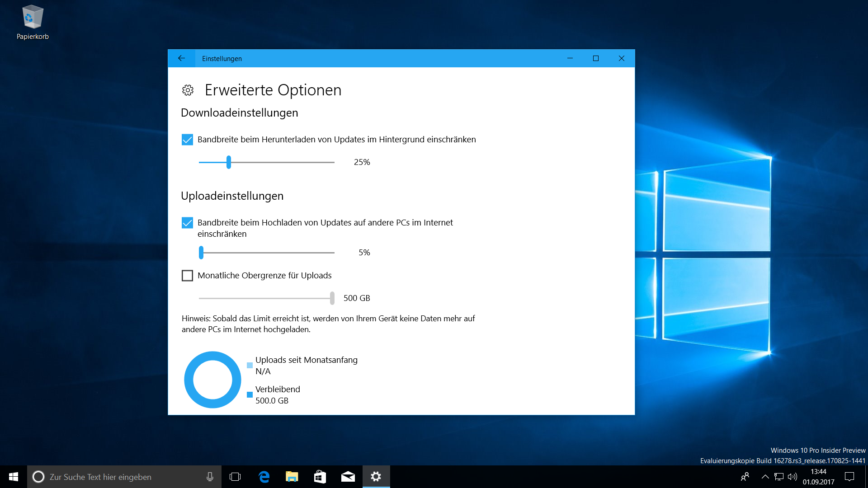
Task: Open the Action Center notification icon
Action: 849,477
